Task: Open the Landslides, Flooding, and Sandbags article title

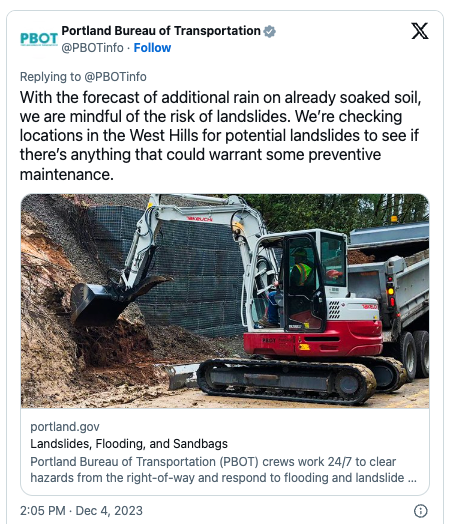Action: 129,444
